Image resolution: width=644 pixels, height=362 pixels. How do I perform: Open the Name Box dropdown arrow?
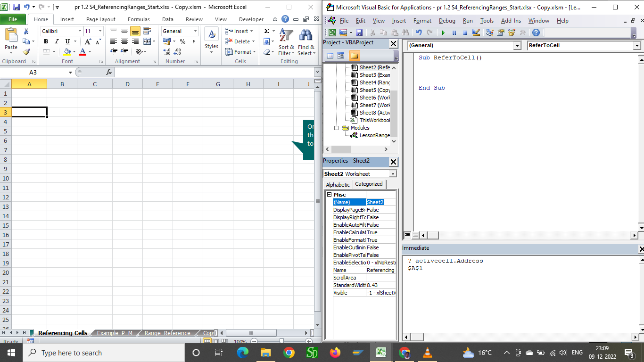tap(70, 72)
